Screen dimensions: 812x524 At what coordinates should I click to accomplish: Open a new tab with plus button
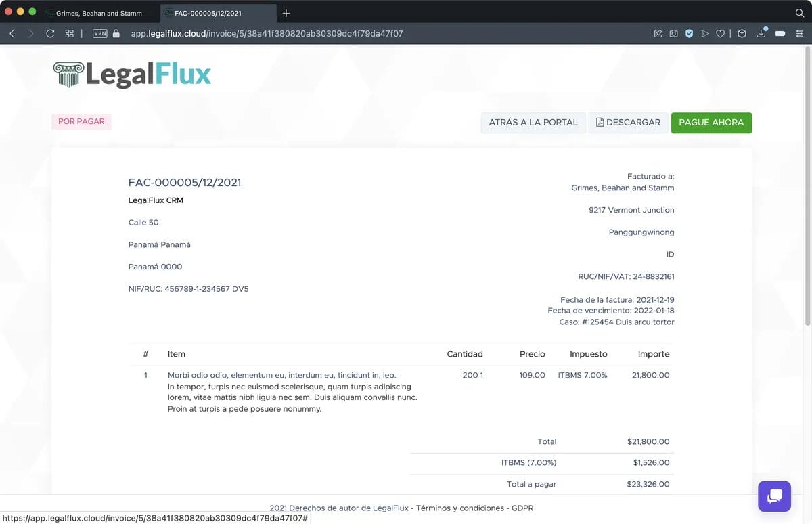tap(286, 13)
